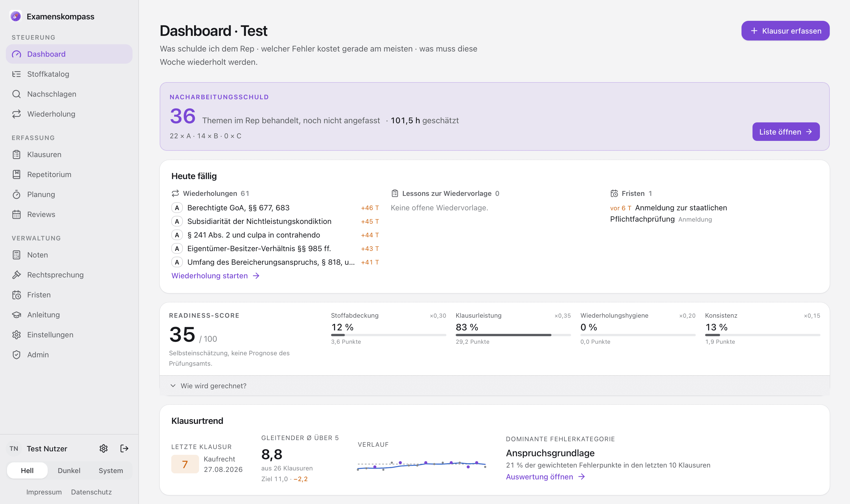Click the Nachschlagen magnifier icon
850x504 pixels.
[x=16, y=94]
